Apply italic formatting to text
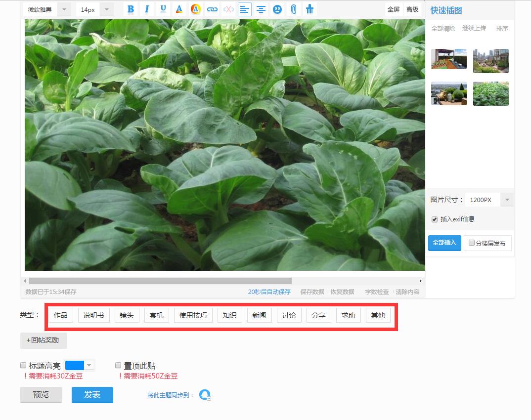This screenshot has width=531, height=420. [x=146, y=8]
